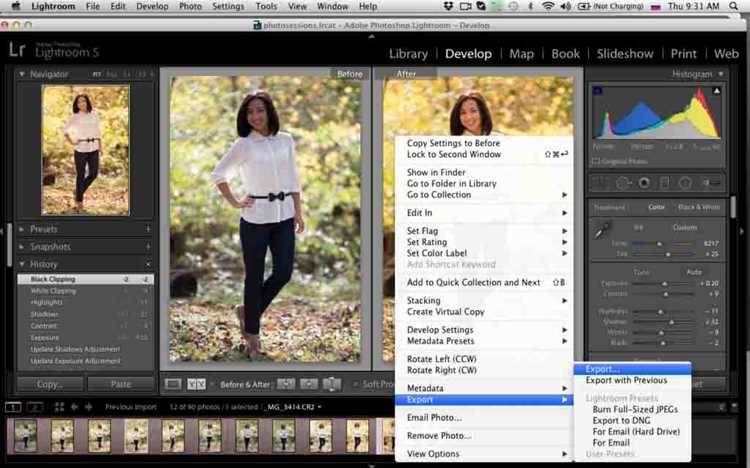750x468 pixels.
Task: Open the Library module
Action: point(408,54)
